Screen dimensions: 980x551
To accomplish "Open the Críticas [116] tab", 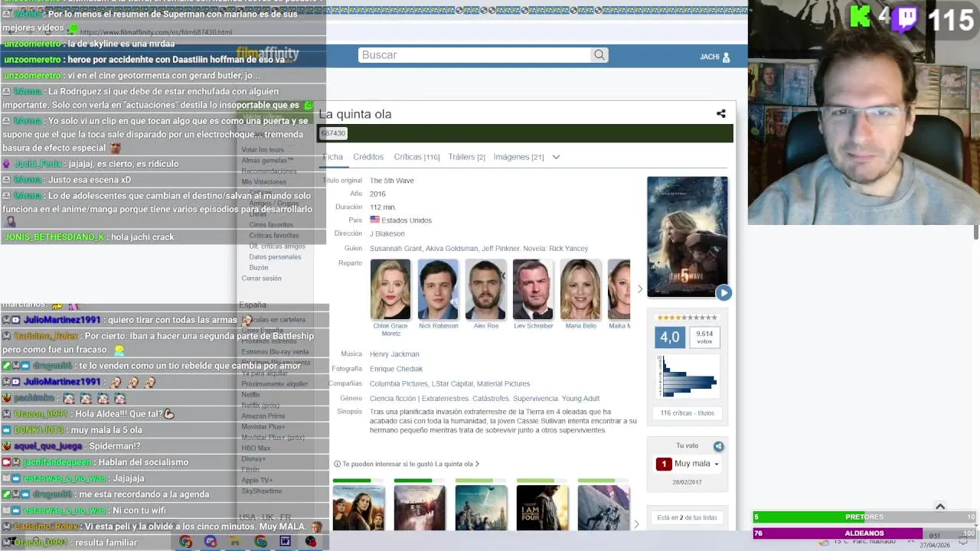I will pos(416,157).
